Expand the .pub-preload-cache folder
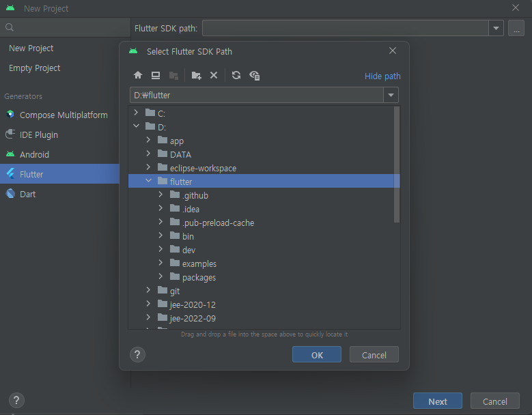Image resolution: width=532 pixels, height=415 pixels. [x=160, y=222]
